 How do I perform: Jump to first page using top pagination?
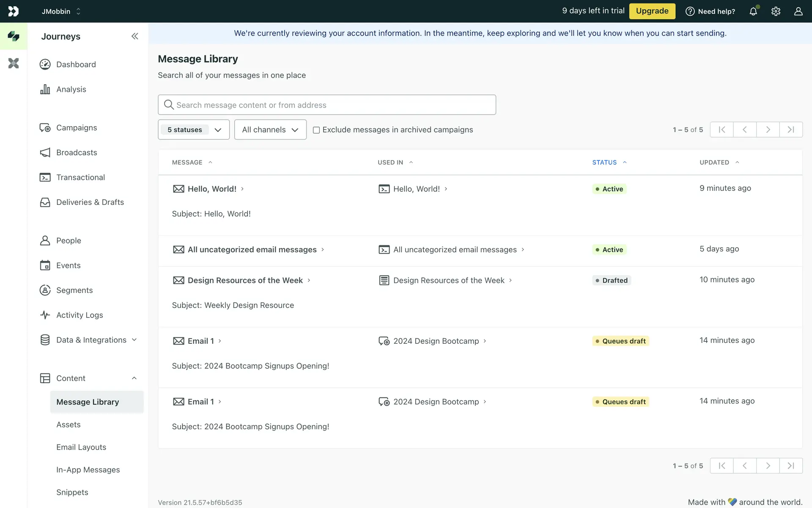pos(722,130)
